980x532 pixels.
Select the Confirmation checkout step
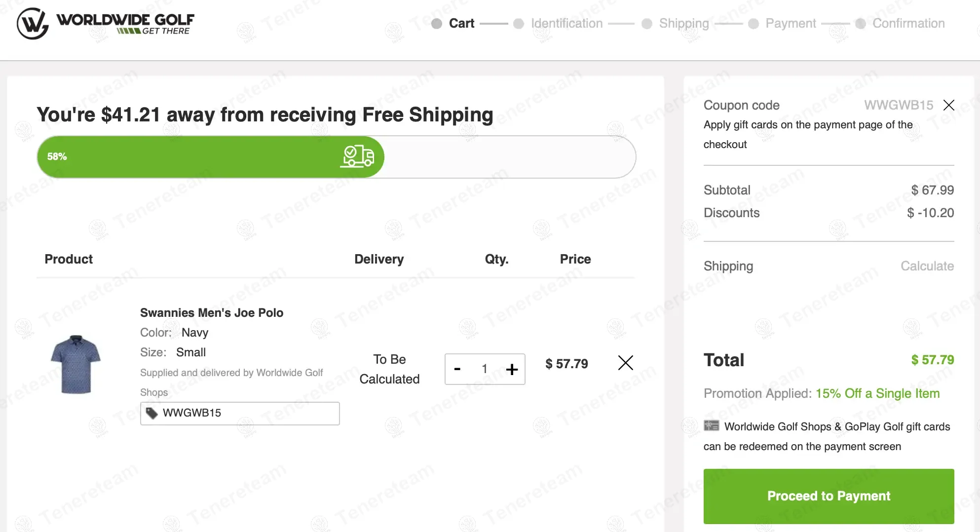coord(908,23)
